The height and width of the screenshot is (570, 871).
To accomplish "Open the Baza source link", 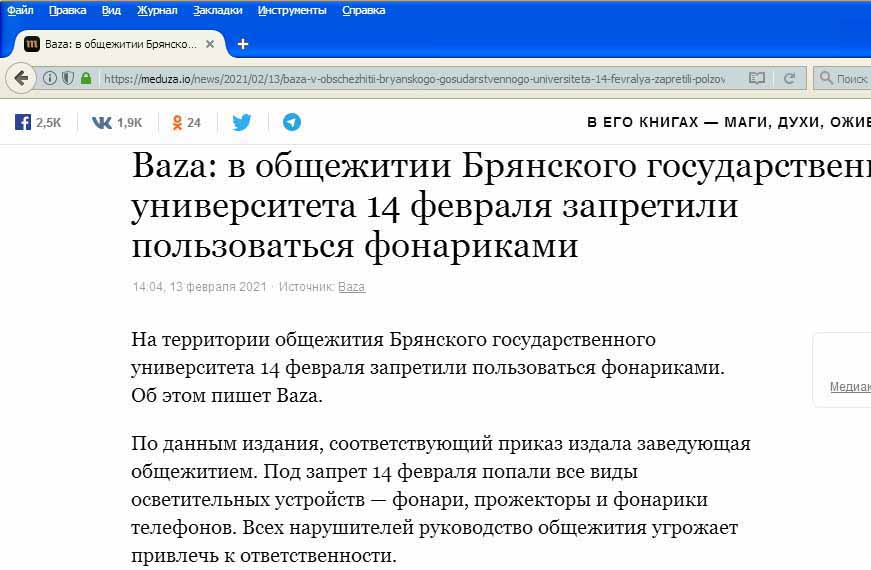I will (x=352, y=287).
